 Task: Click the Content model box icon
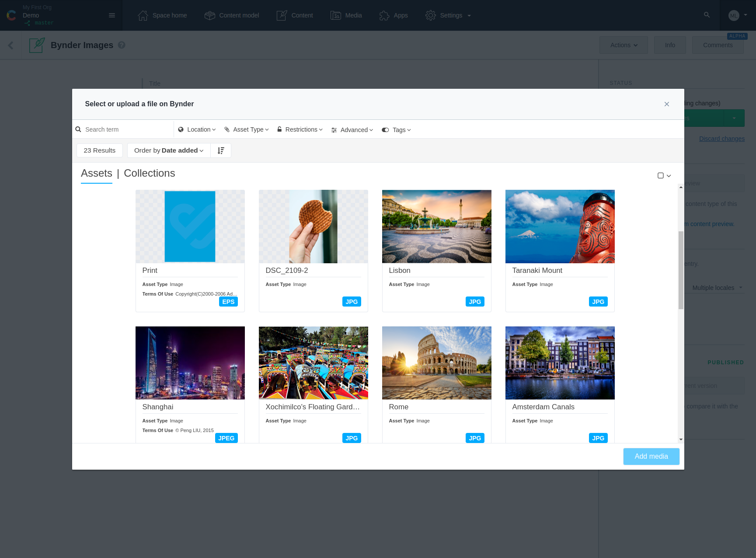pyautogui.click(x=210, y=15)
